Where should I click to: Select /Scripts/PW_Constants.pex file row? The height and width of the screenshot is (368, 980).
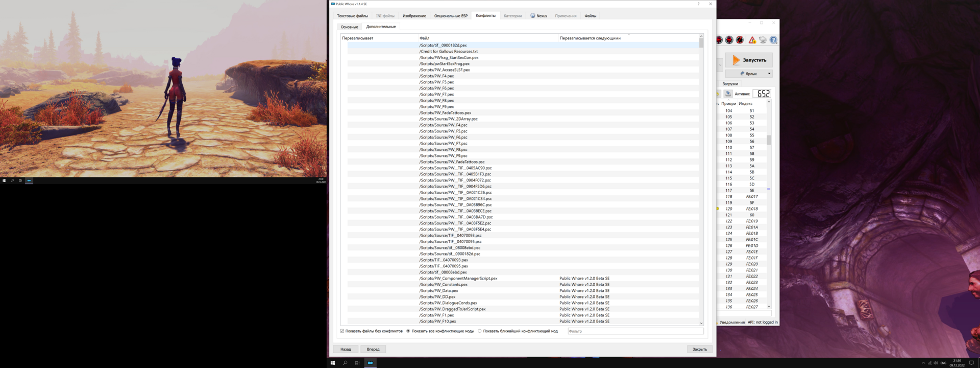523,284
